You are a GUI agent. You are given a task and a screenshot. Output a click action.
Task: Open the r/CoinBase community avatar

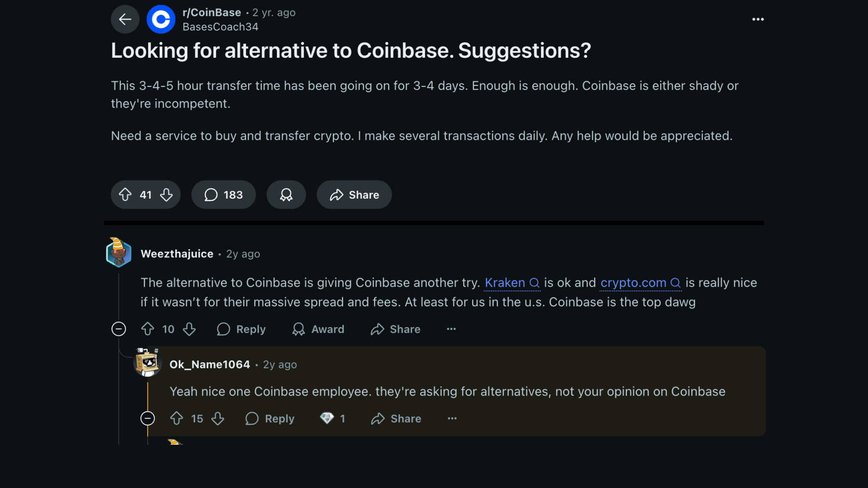tap(161, 19)
